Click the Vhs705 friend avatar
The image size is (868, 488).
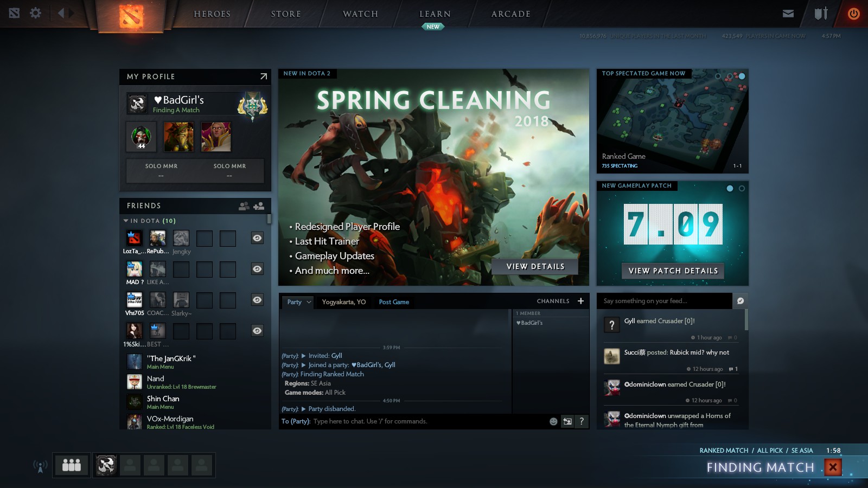click(x=134, y=300)
